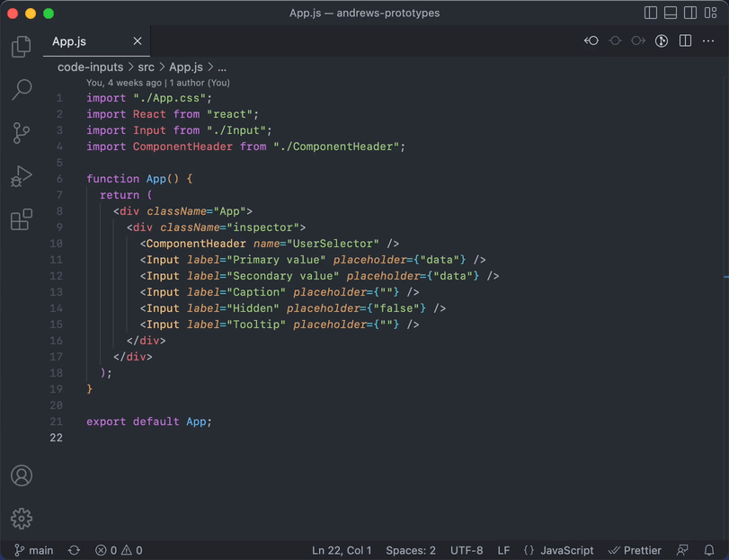This screenshot has height=560, width=729.
Task: Toggle the split editor layout
Action: (x=685, y=40)
